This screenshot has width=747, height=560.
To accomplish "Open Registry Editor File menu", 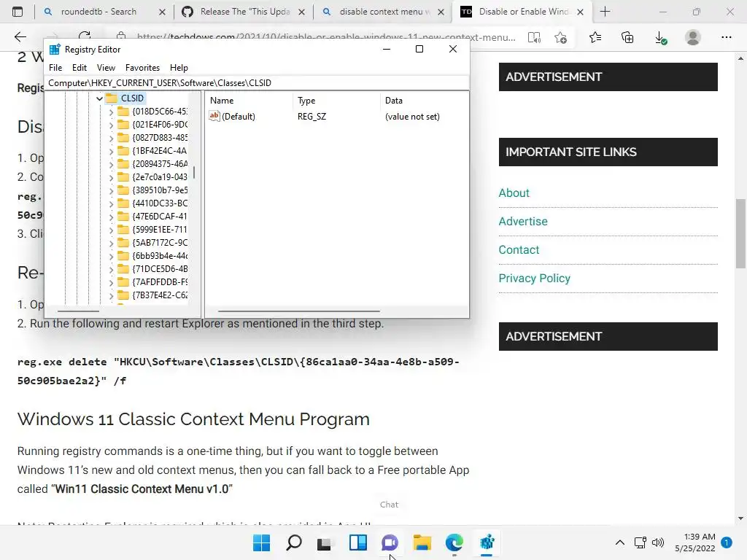I will click(55, 68).
